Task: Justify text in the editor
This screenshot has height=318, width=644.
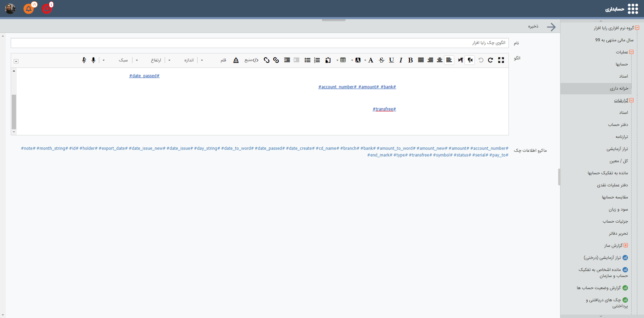Action: tap(421, 60)
